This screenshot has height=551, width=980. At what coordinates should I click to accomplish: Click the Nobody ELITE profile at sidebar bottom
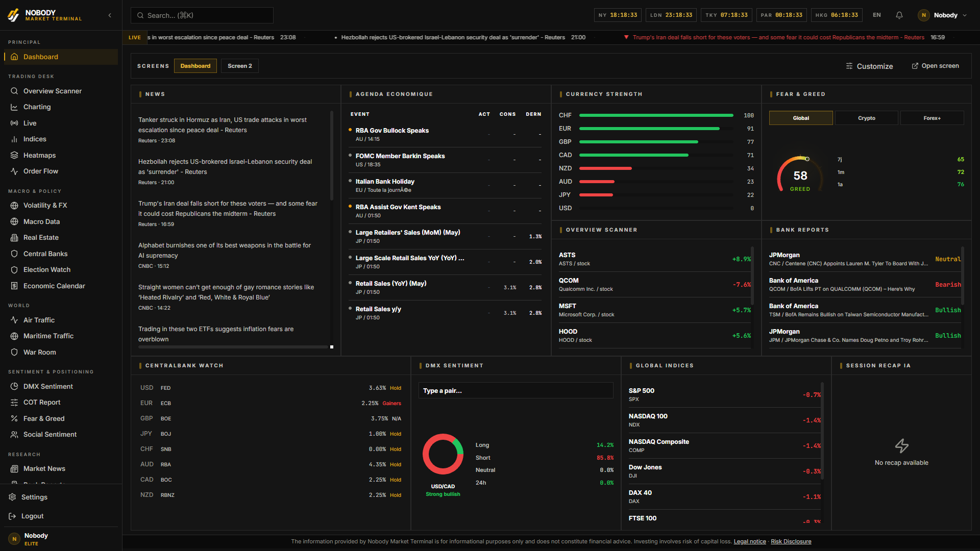click(61, 539)
